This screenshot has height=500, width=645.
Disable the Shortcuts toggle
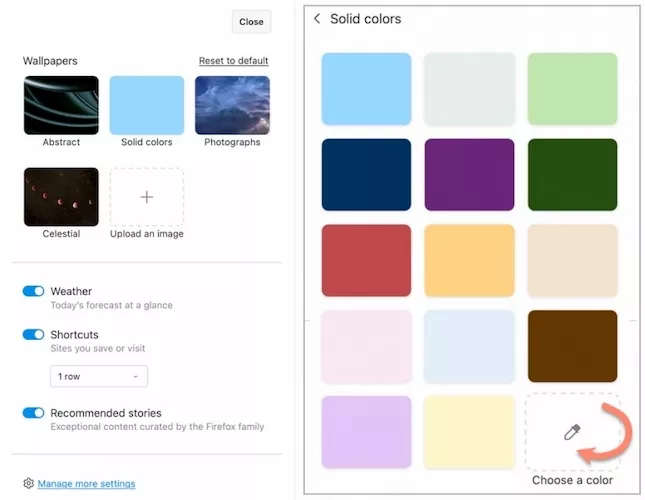pos(33,334)
